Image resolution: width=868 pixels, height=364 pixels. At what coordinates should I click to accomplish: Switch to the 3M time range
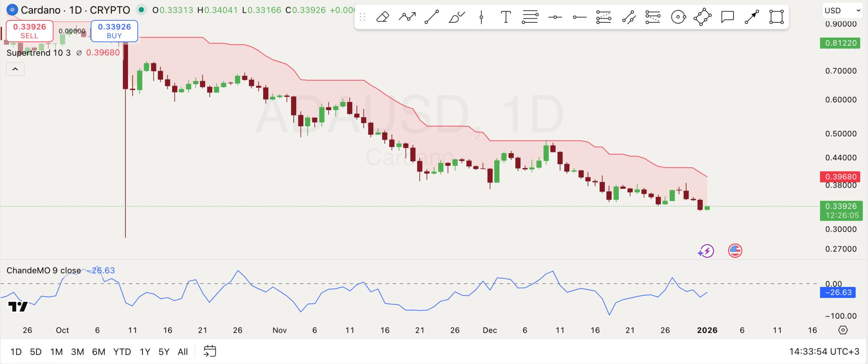click(77, 352)
